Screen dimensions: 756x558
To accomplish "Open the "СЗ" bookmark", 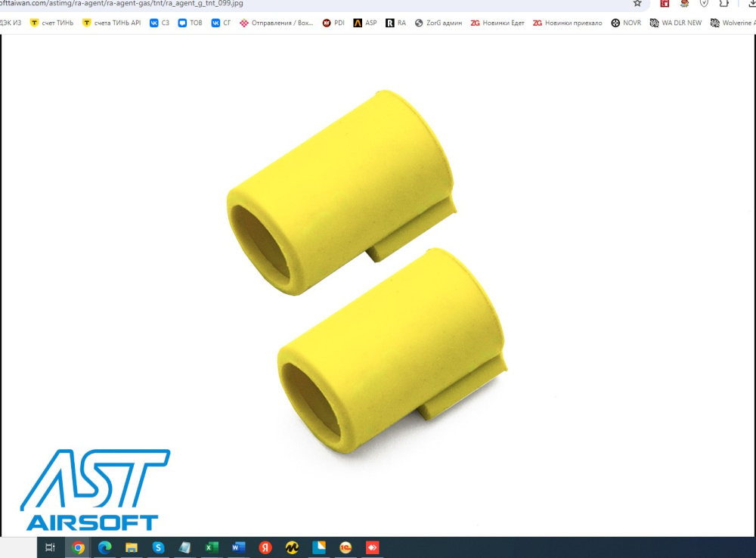I will (159, 23).
